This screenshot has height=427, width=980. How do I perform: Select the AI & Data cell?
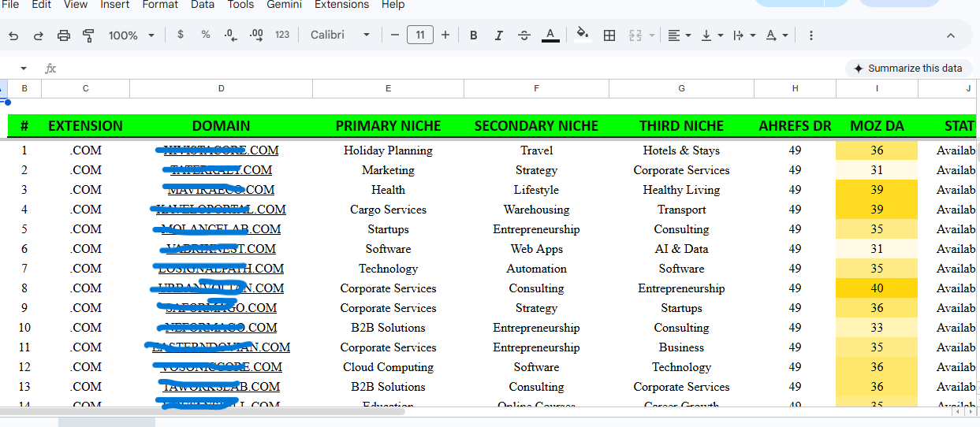click(682, 249)
